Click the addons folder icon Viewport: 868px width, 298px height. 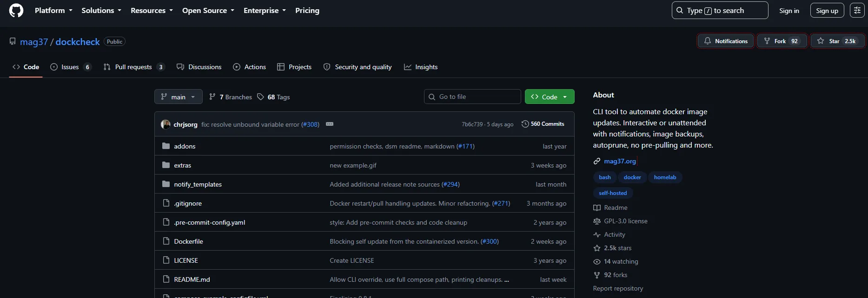(x=166, y=146)
